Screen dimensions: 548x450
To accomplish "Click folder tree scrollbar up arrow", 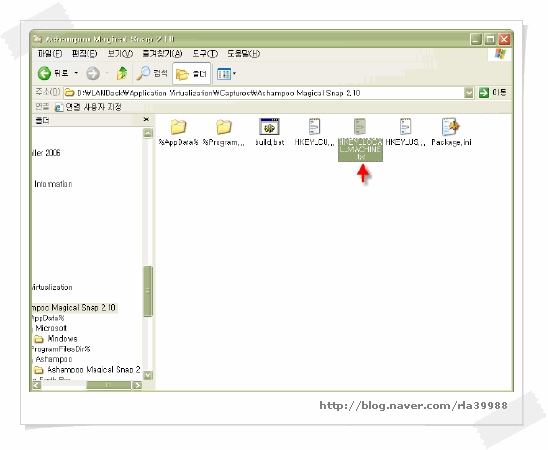I will point(148,133).
